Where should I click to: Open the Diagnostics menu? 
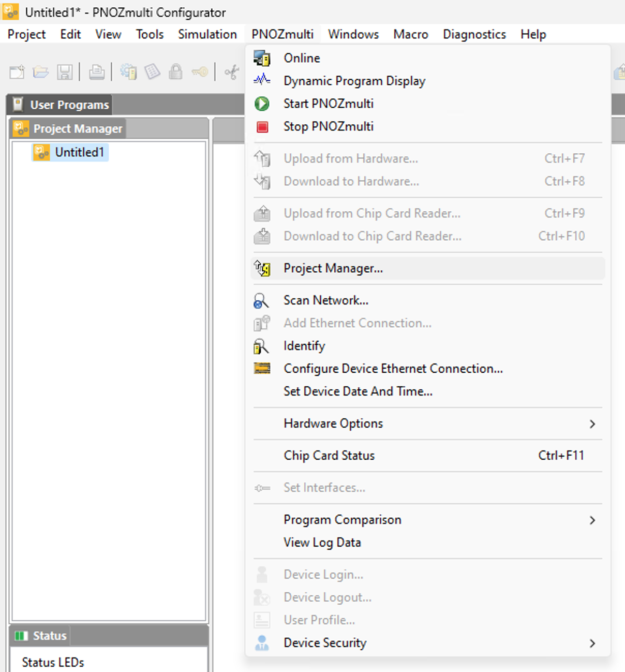pos(474,34)
